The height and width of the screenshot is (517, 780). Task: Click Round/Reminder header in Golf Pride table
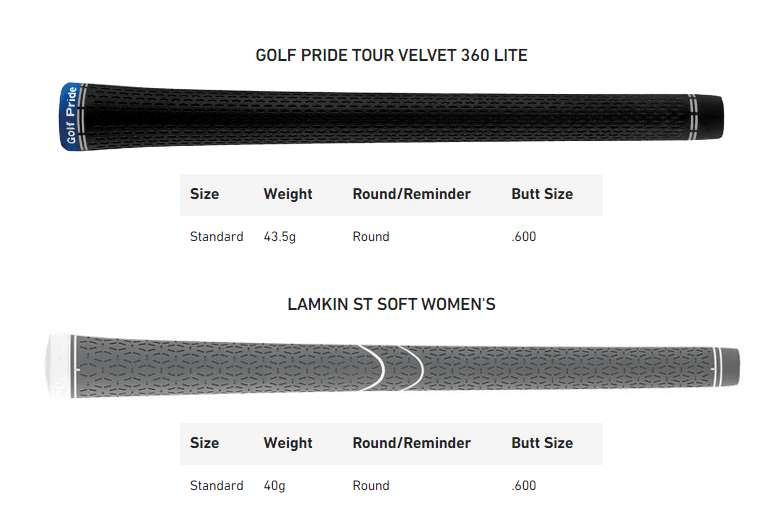pos(411,194)
